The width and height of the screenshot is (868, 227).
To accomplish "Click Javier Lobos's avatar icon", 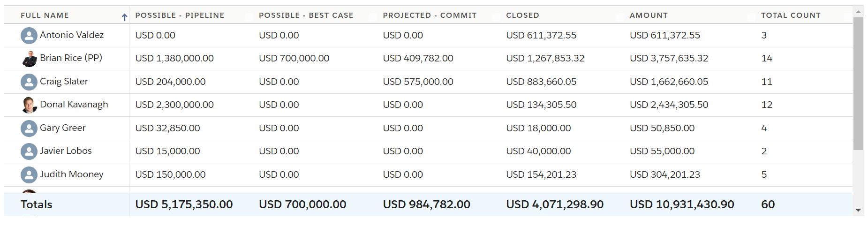I will 29,151.
